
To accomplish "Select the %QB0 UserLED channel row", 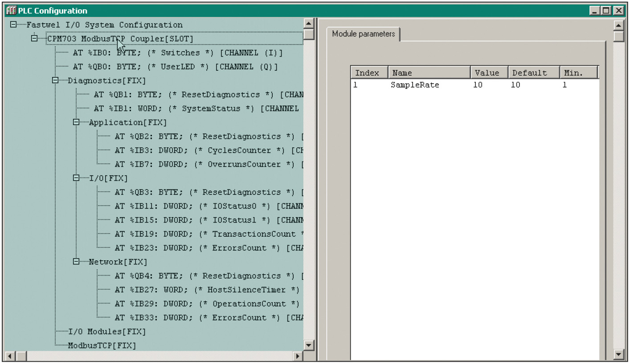I will (175, 67).
